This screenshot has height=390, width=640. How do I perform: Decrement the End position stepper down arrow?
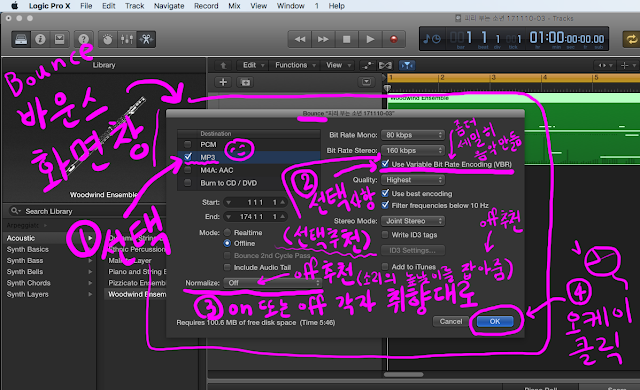[x=229, y=217]
